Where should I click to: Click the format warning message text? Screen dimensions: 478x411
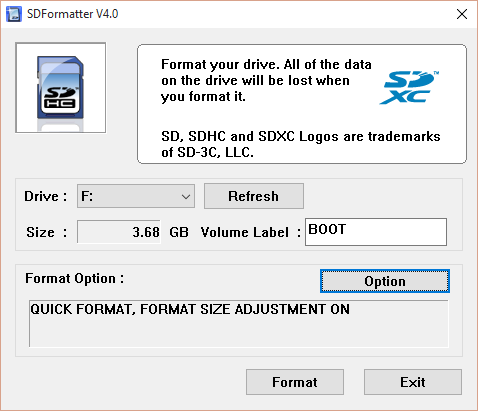[x=266, y=81]
